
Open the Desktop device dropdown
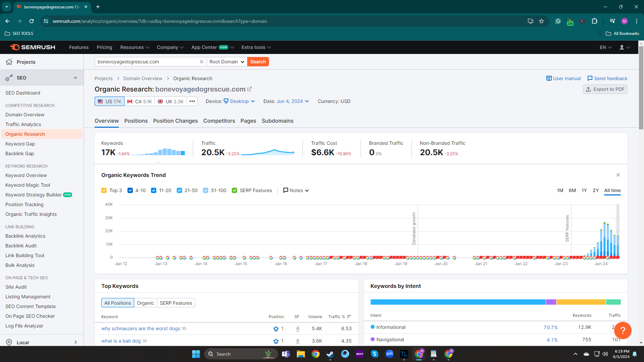coord(239,101)
